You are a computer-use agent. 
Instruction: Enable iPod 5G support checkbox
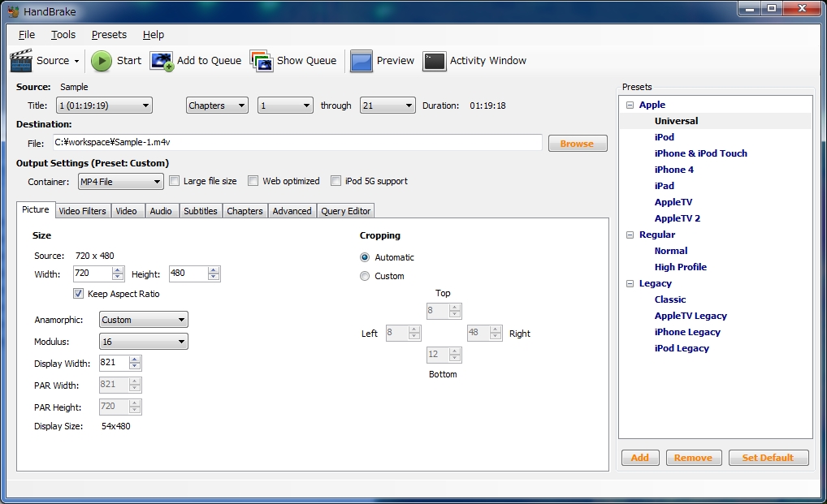point(336,181)
